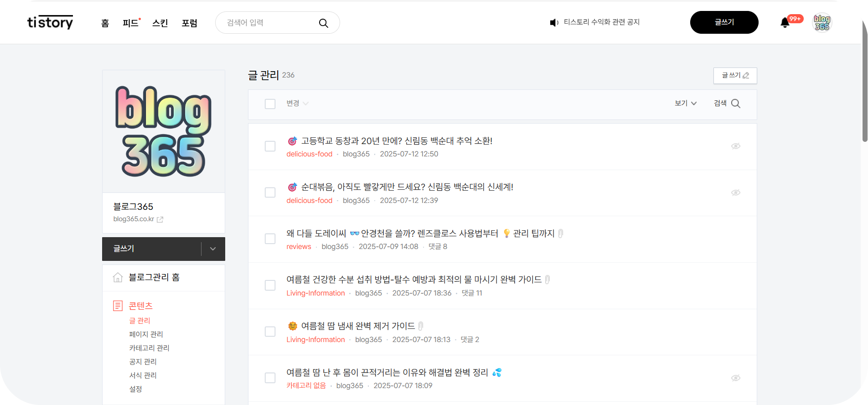
Task: Check the 여름철 땀 냄새 완벽 제거 post
Action: point(270,332)
